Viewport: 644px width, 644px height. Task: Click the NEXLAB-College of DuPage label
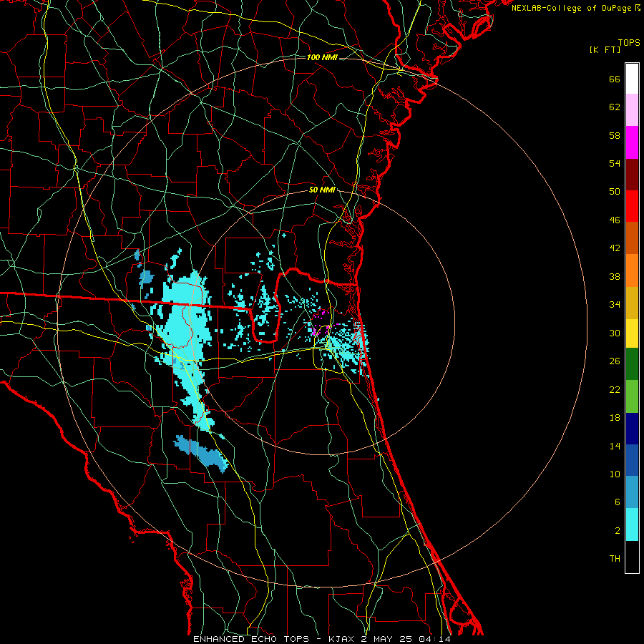pyautogui.click(x=575, y=8)
